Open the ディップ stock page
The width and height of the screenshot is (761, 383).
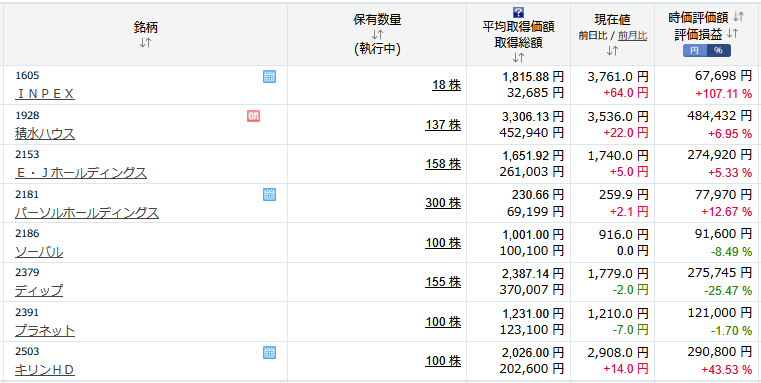click(39, 291)
